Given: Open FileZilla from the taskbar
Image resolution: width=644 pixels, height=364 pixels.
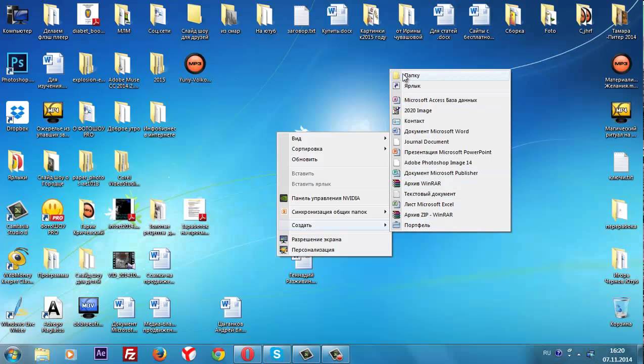Looking at the screenshot, I should (x=130, y=354).
